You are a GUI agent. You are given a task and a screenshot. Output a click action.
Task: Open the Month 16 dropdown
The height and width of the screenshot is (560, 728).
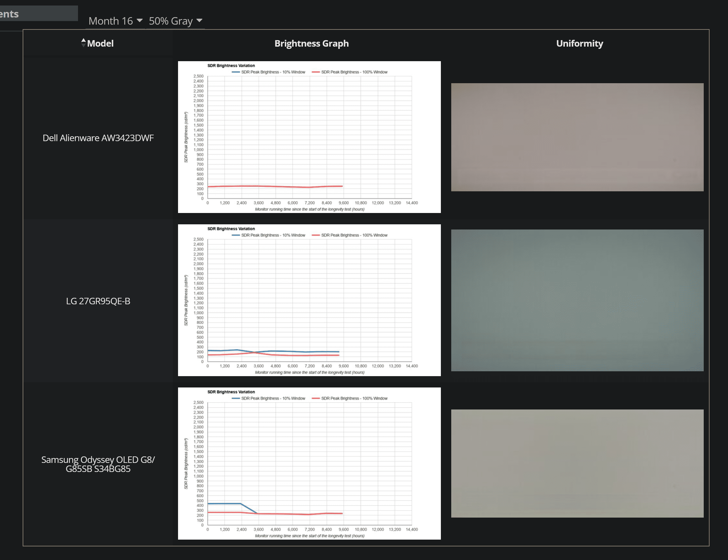coord(116,21)
